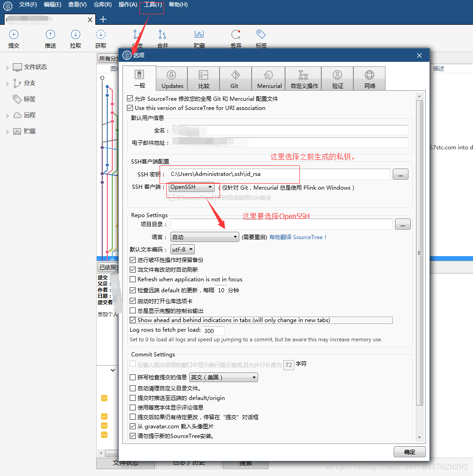Viewport: 473px width, 476px height.
Task: Click the Log rows to fetch field
Action: click(x=213, y=331)
